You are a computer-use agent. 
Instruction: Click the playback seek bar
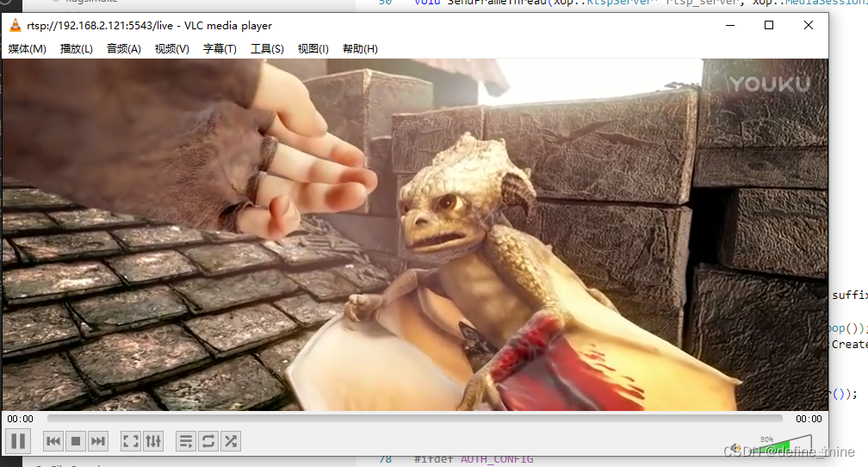pos(413,419)
